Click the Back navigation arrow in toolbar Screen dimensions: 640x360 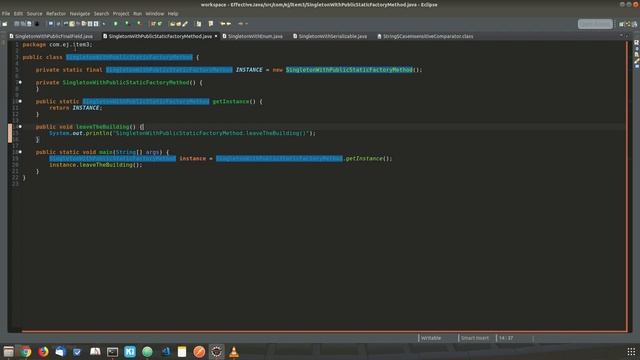pyautogui.click(x=222, y=24)
